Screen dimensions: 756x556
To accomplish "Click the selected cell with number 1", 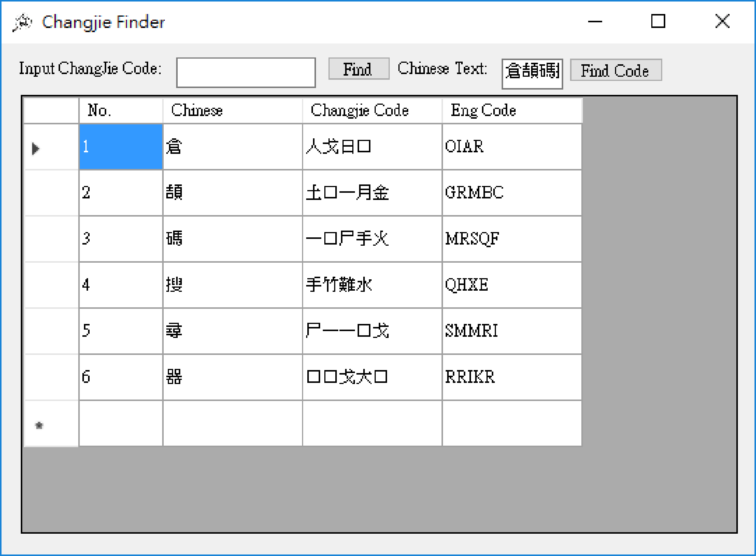I will [121, 147].
